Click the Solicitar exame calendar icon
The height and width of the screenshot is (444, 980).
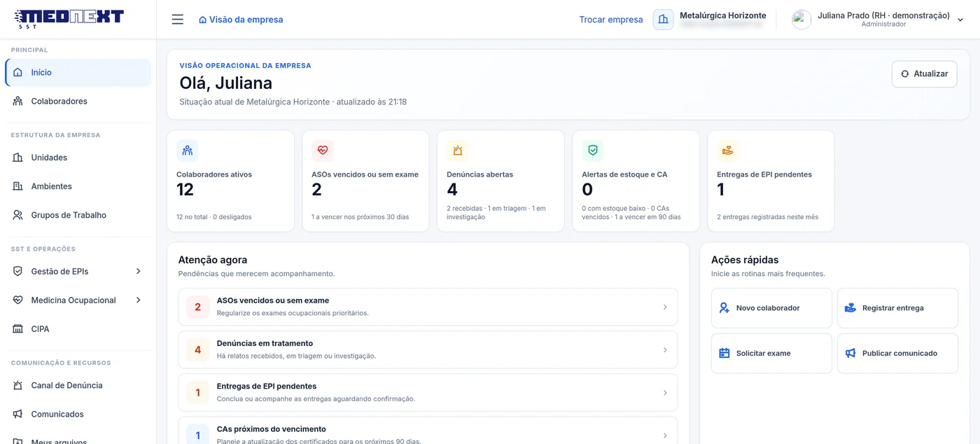[724, 354]
